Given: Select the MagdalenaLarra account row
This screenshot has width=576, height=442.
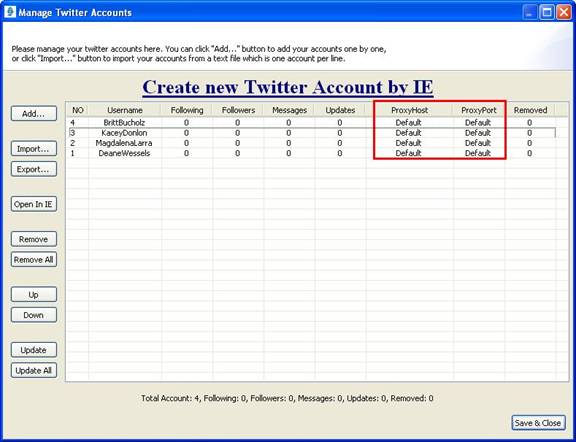Looking at the screenshot, I should [311, 143].
